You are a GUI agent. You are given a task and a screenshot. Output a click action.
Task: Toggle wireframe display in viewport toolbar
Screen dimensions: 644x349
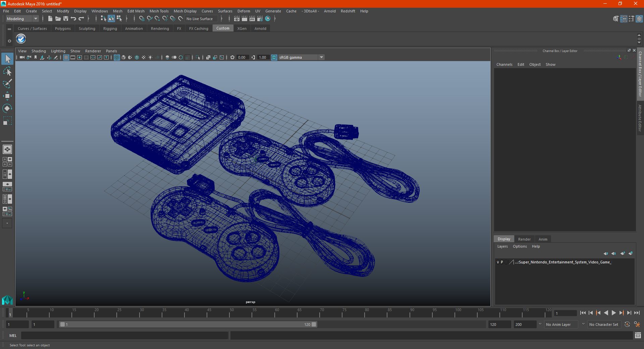[x=117, y=57]
